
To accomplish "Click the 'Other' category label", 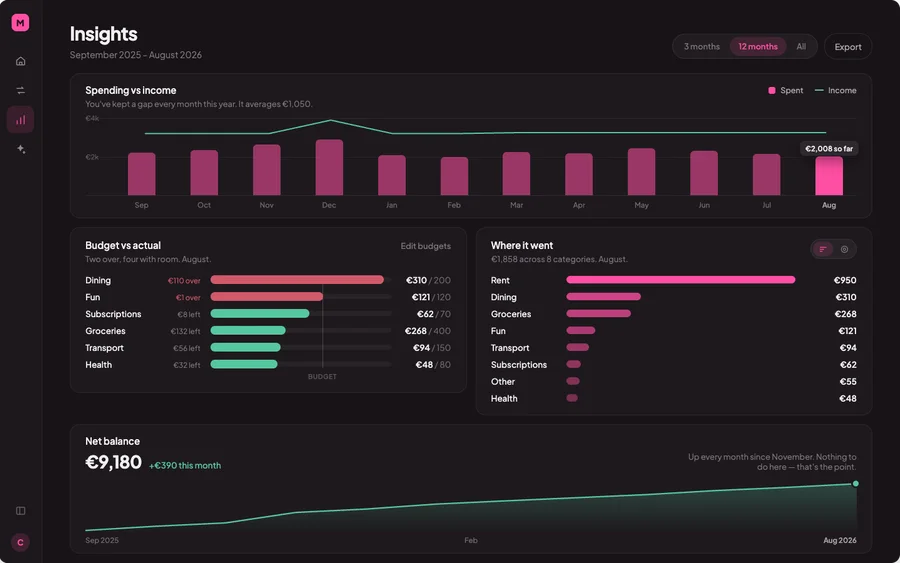I will click(503, 382).
